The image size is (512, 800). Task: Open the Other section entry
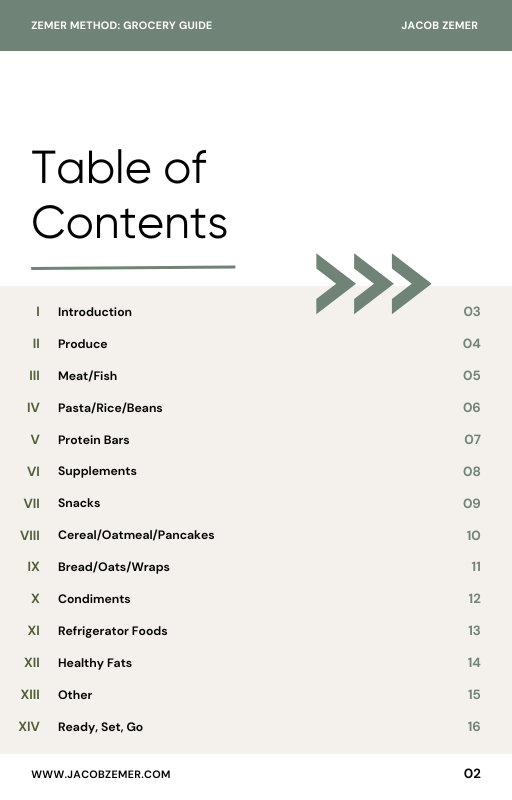75,695
